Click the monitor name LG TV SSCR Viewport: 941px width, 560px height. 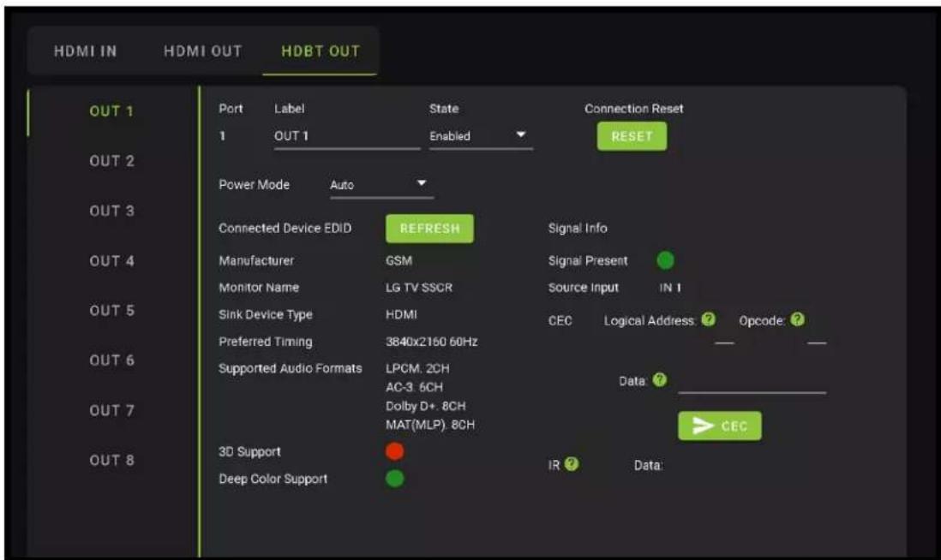tap(419, 288)
